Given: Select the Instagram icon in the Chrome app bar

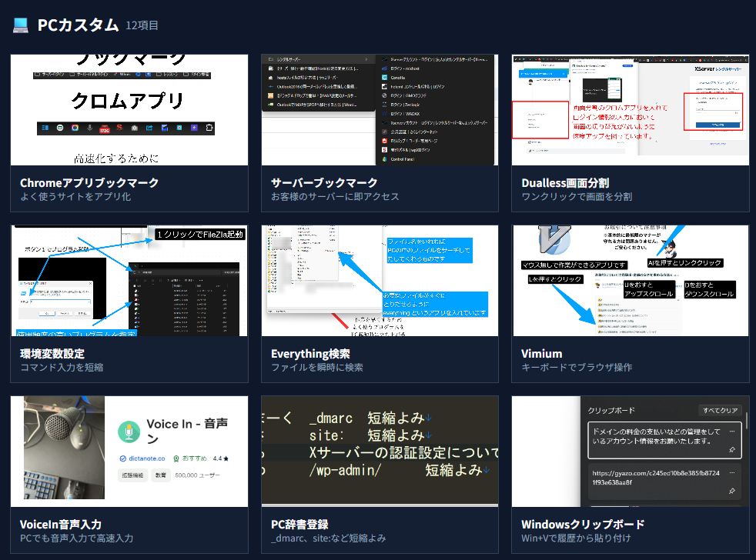Looking at the screenshot, I should (75, 127).
